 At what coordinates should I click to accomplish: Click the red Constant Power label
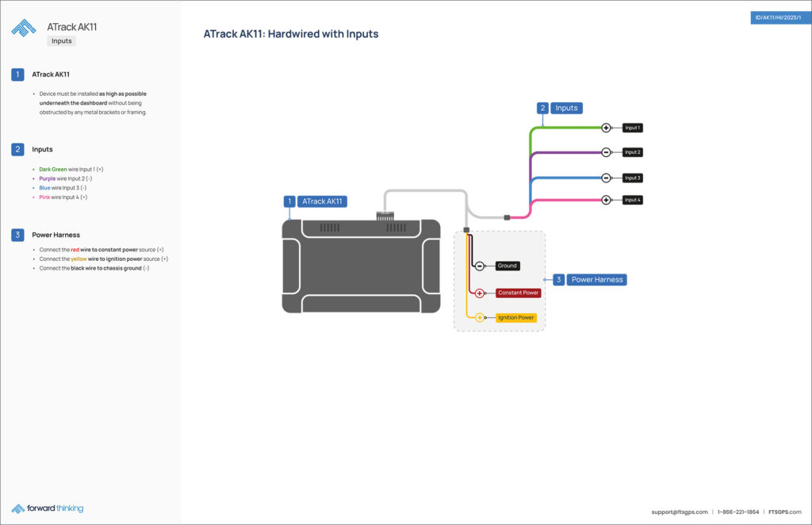518,293
